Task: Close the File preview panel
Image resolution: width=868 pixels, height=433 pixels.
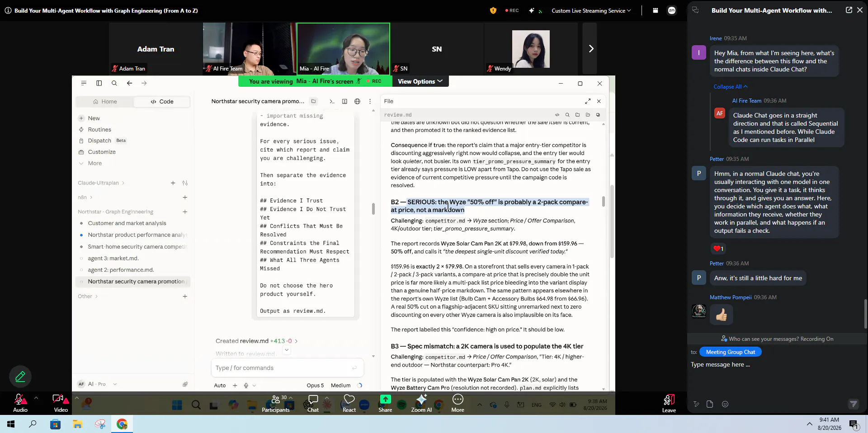Action: (599, 101)
